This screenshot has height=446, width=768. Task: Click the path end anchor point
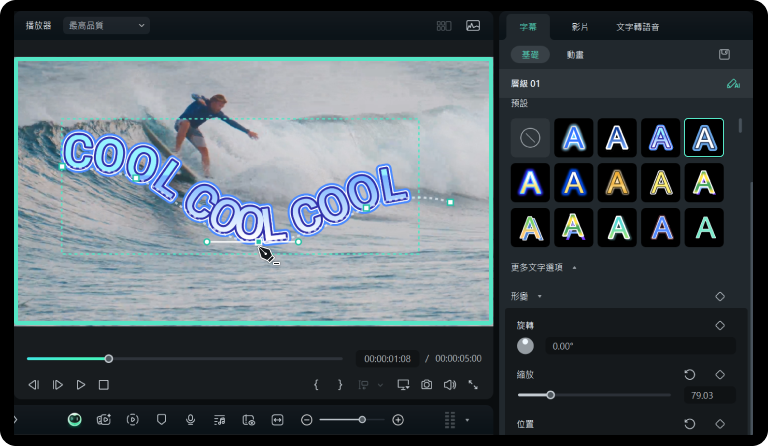point(450,202)
